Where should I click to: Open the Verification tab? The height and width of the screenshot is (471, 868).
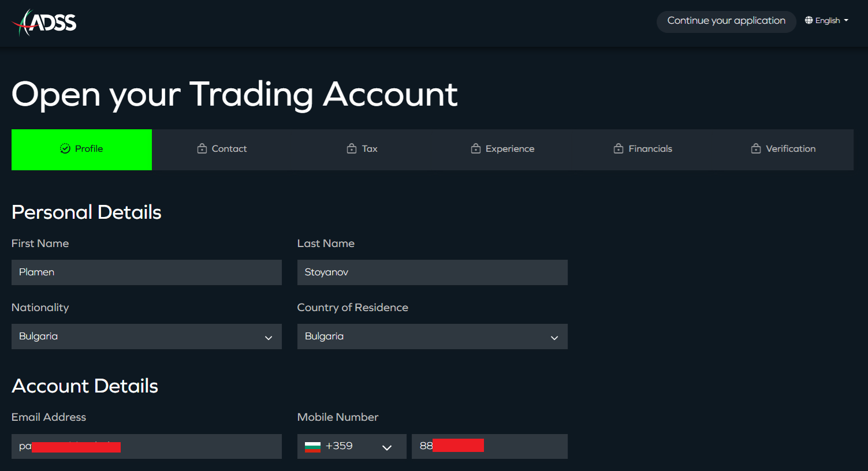[783, 149]
